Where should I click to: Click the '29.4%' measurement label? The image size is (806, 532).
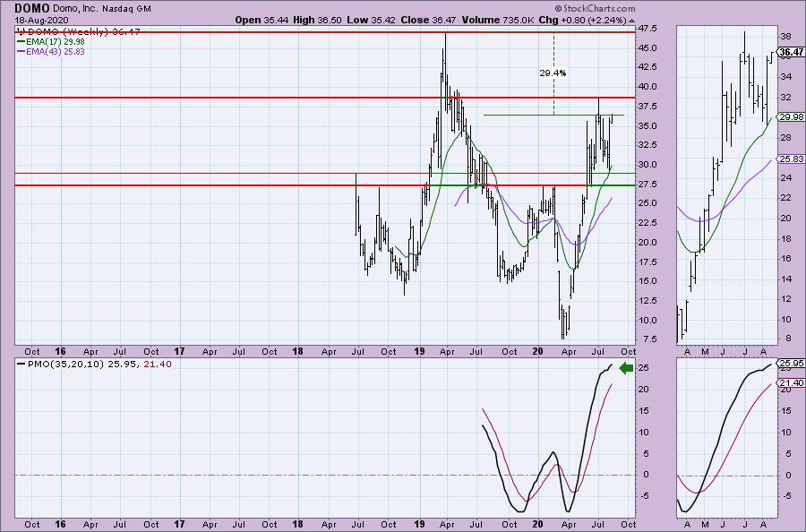click(553, 73)
